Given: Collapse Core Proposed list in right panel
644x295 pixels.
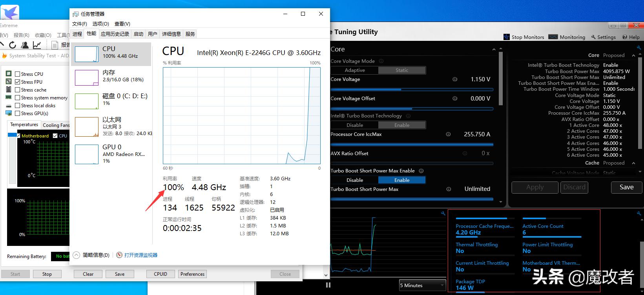Looking at the screenshot, I should click(633, 55).
